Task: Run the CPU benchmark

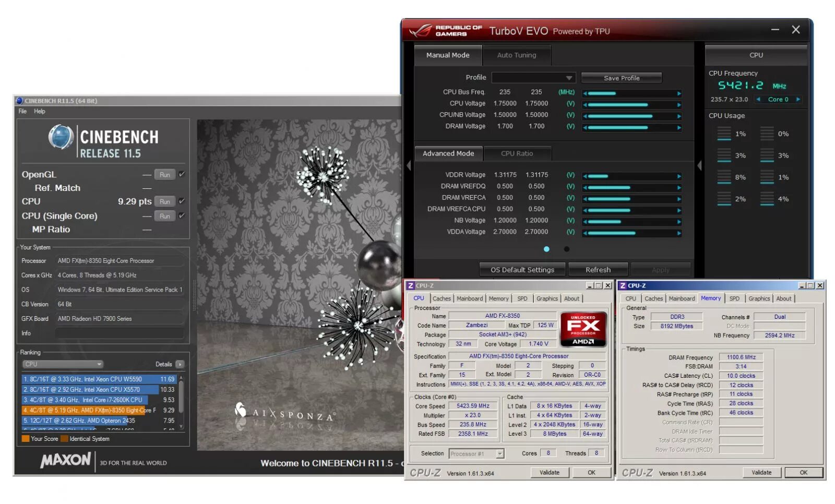Action: pos(165,201)
